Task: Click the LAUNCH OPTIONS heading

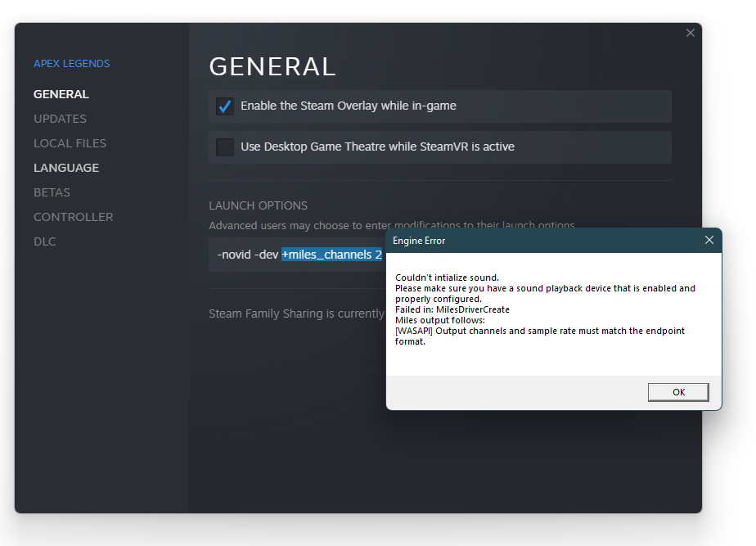Action: tap(258, 205)
